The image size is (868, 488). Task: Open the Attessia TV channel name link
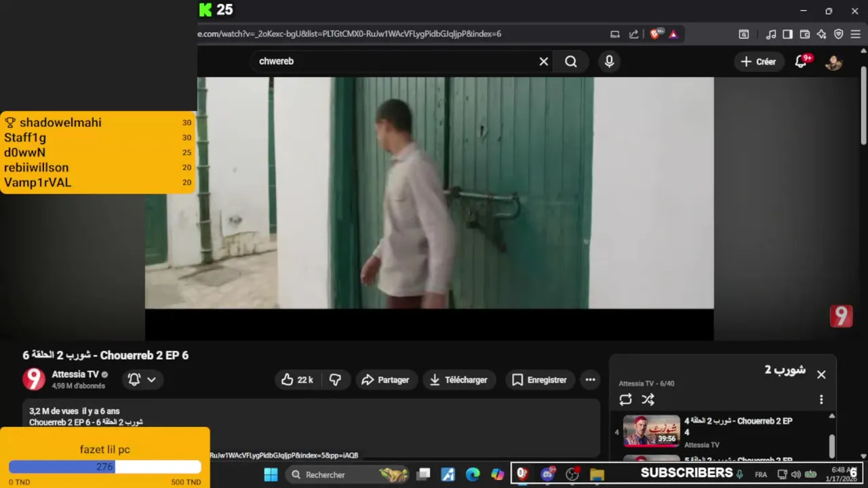coord(75,374)
